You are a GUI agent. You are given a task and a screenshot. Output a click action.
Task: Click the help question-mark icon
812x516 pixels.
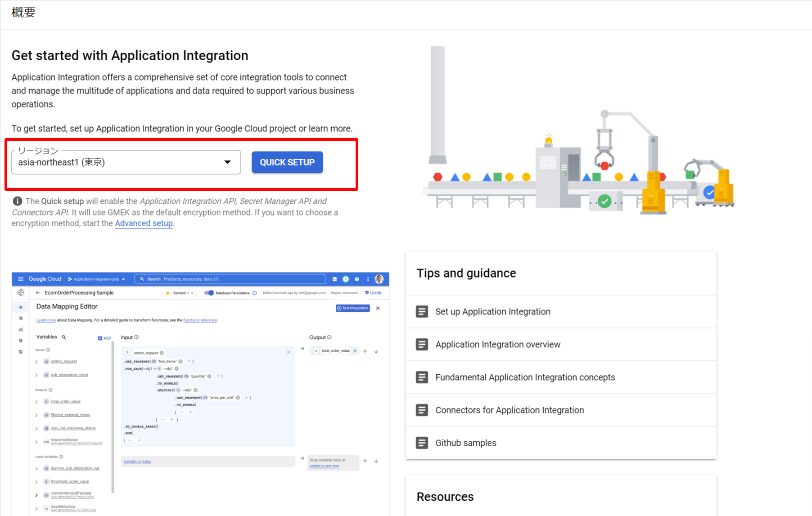(356, 279)
